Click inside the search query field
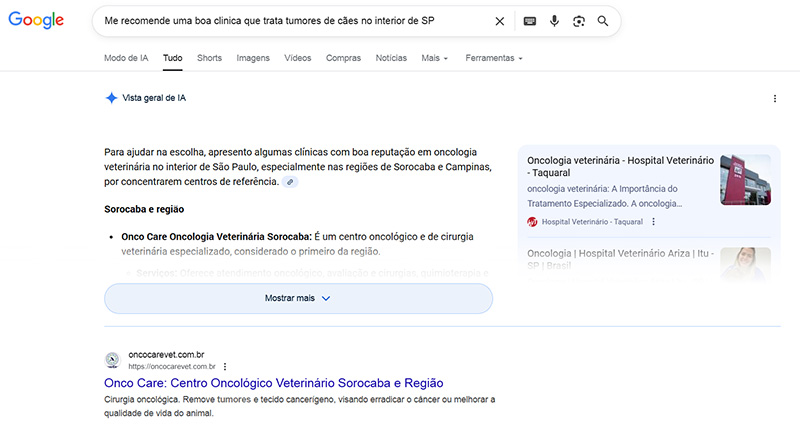 pos(290,21)
